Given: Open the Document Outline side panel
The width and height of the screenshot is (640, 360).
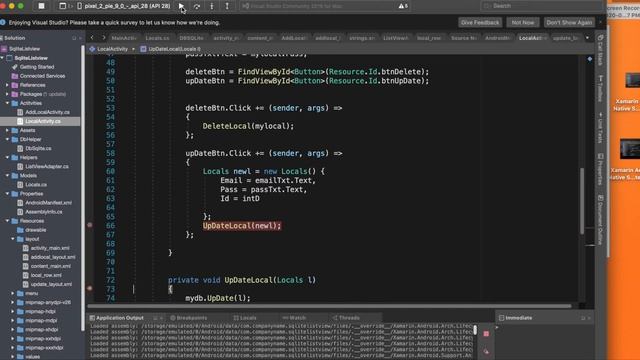Looking at the screenshot, I should 600,220.
